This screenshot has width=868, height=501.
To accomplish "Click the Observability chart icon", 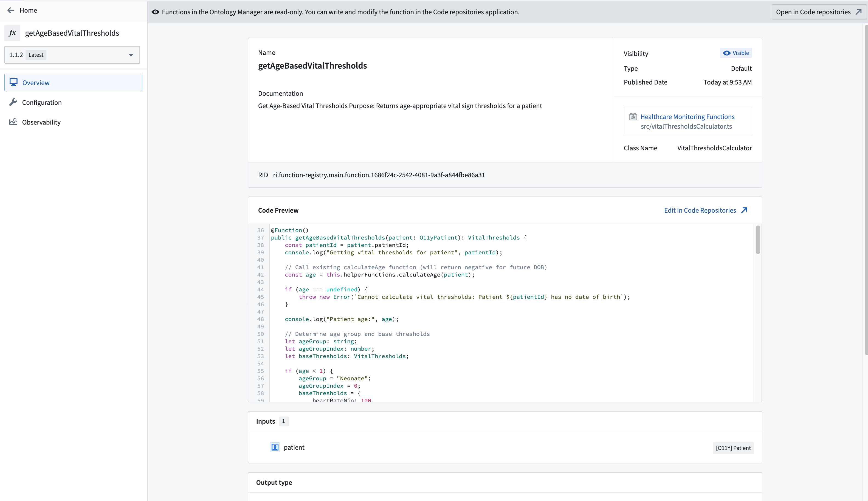I will (13, 122).
